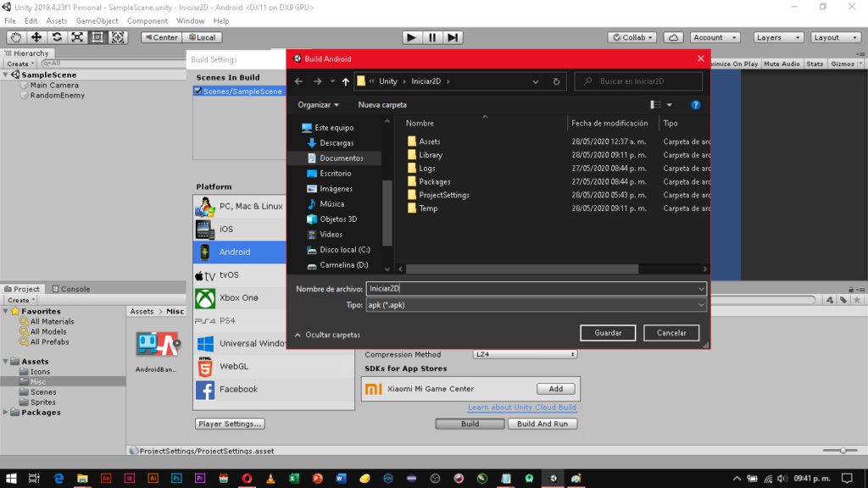
Task: Select the PC, Mac & Linux platform
Action: 240,206
